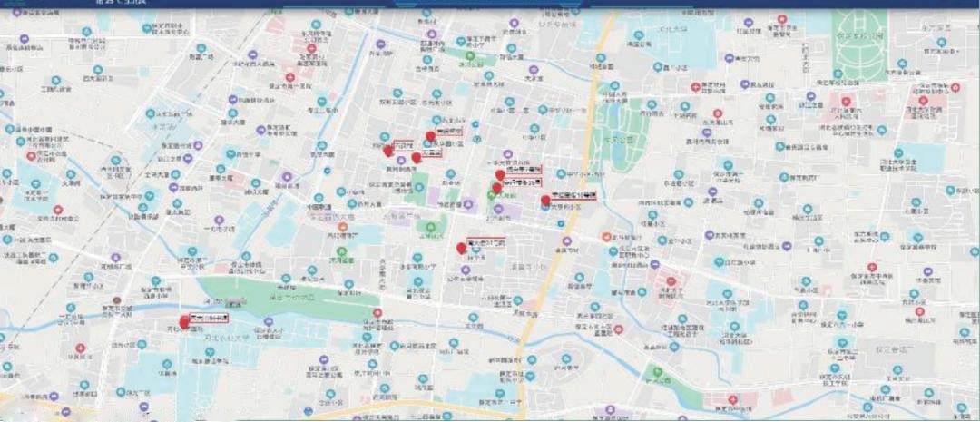Click the grid-patterned park in the northeast corner

(x=858, y=51)
